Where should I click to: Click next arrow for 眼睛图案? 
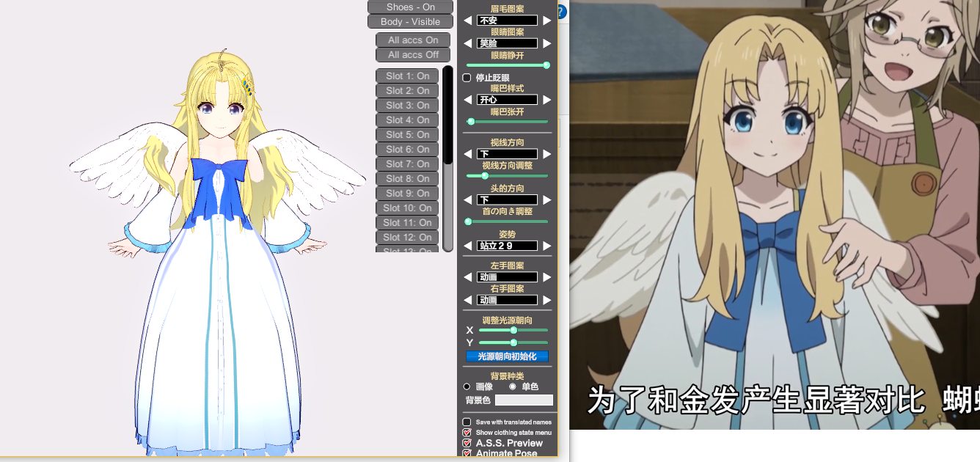pyautogui.click(x=546, y=43)
